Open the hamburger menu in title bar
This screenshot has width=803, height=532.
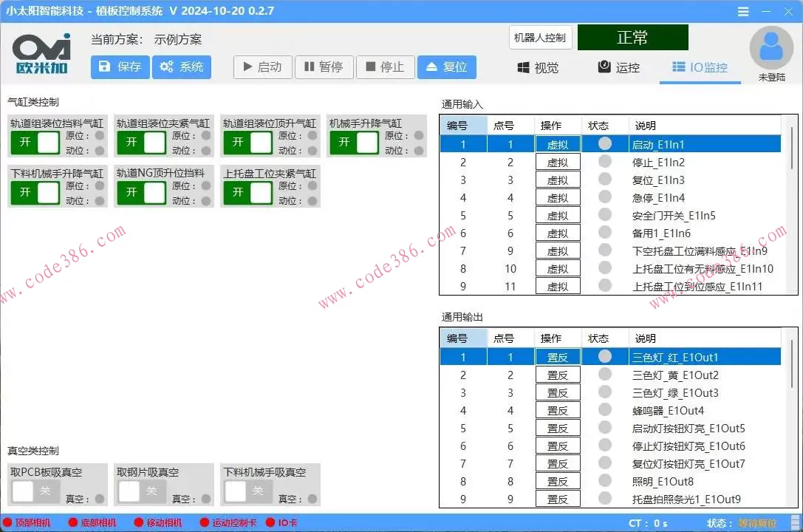743,11
